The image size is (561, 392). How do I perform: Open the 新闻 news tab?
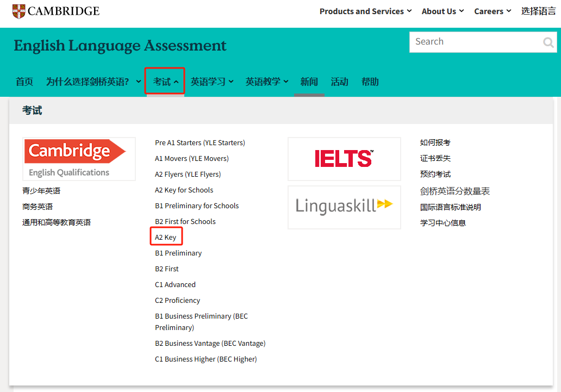tap(309, 82)
